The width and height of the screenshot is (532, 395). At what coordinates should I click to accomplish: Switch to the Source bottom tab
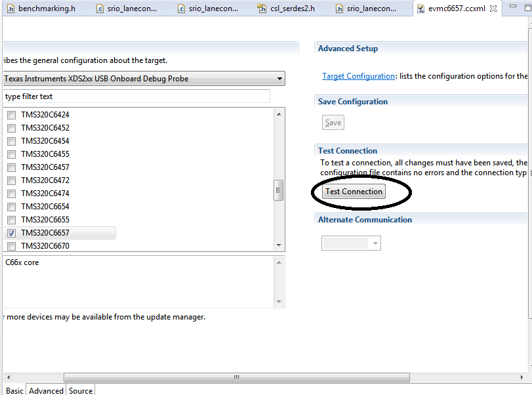tap(81, 390)
